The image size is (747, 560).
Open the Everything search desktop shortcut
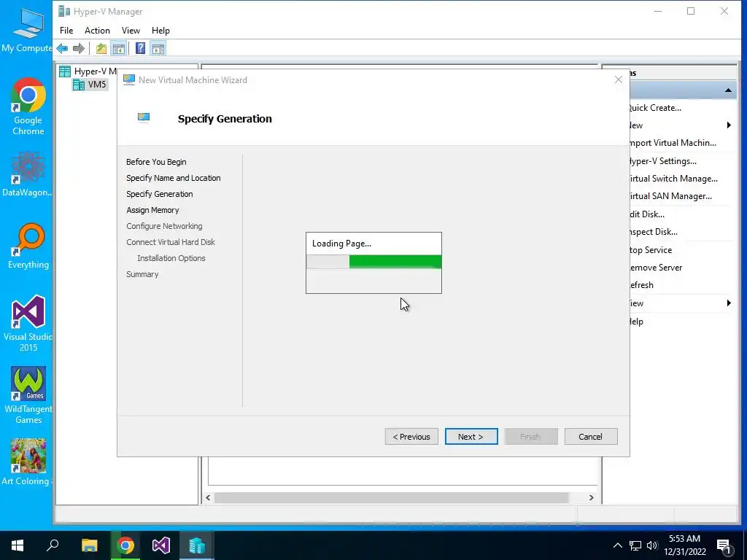pos(28,246)
